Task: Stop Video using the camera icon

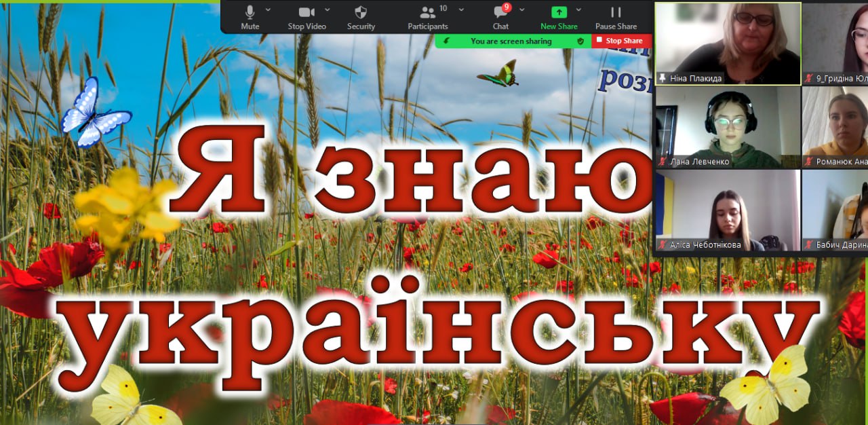Action: [307, 16]
